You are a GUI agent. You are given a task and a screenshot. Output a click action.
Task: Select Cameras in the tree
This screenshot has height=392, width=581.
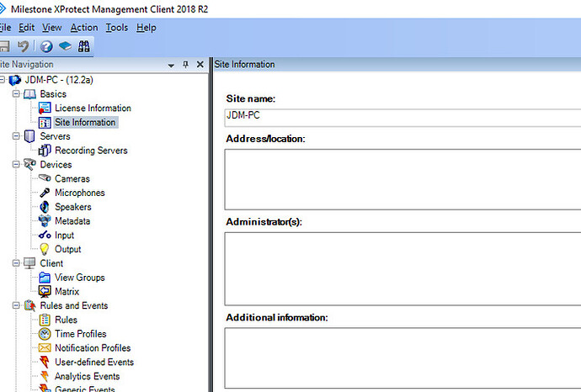(72, 179)
